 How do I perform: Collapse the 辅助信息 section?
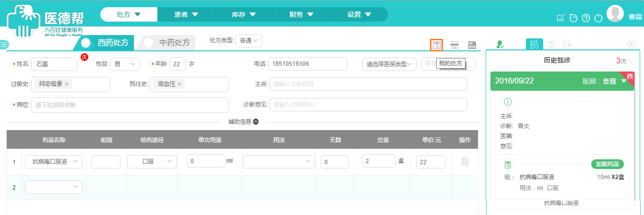click(256, 122)
